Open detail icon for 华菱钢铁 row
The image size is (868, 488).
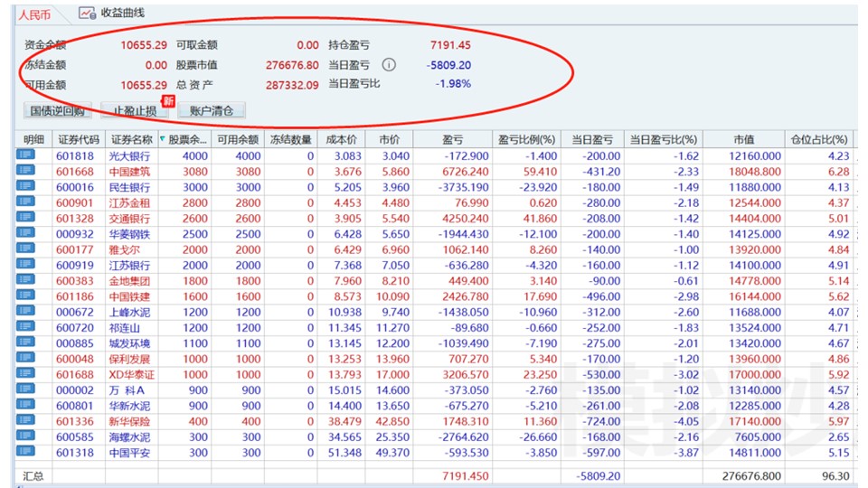[25, 233]
